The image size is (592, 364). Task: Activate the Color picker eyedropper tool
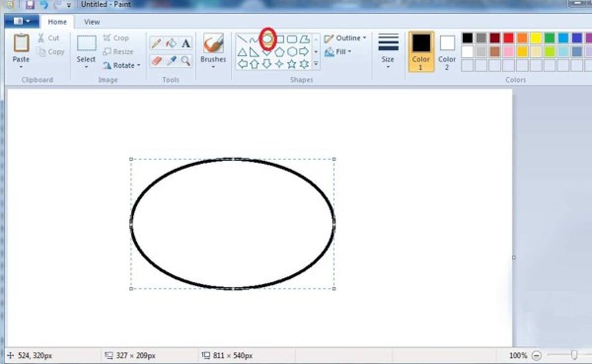pyautogui.click(x=171, y=61)
